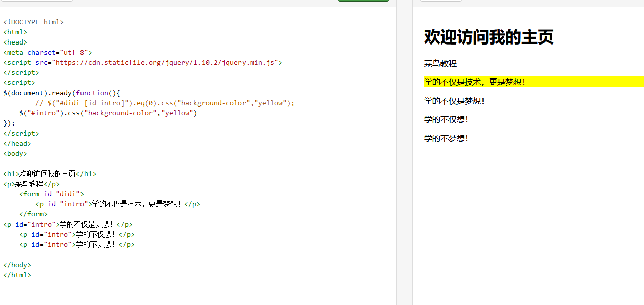Click the <h1> line in the code editor

coord(50,173)
